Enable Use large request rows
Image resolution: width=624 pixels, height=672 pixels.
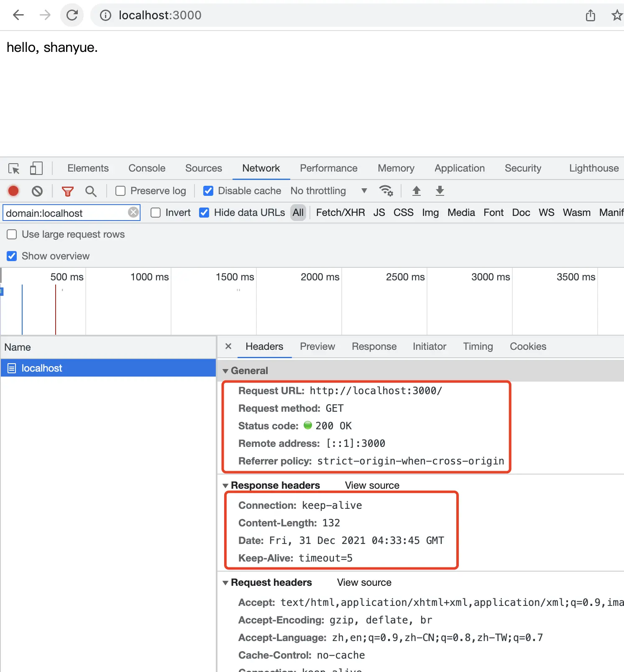point(12,234)
